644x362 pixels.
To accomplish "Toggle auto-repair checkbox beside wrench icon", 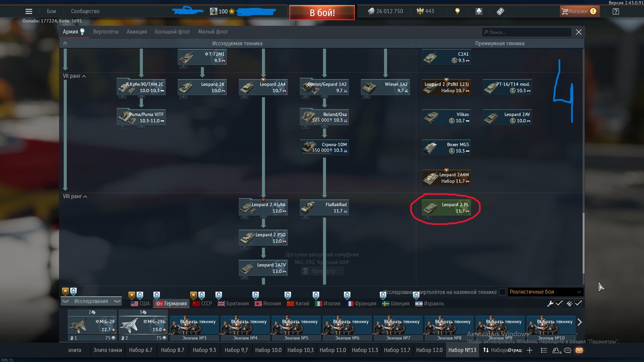I will (559, 304).
